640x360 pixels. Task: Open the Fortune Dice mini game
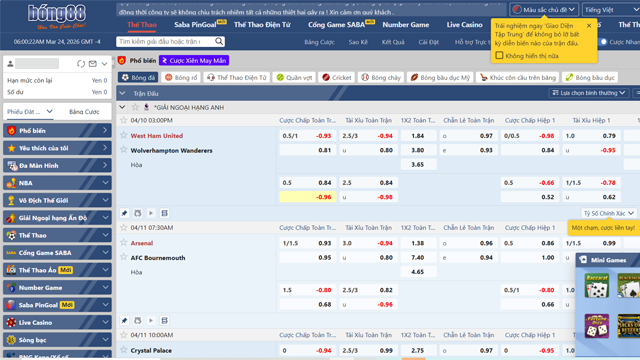click(597, 326)
